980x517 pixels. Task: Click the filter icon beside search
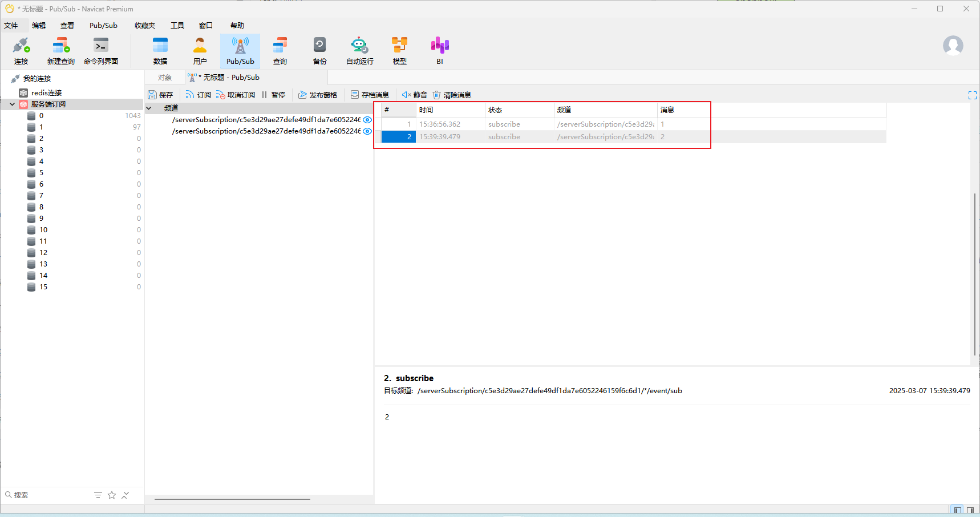pyautogui.click(x=98, y=495)
